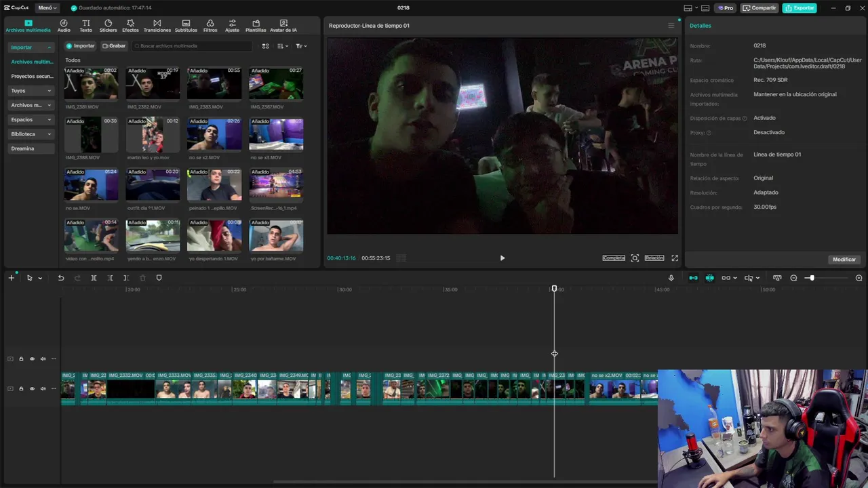Delete right of playhead trim icon
The image size is (868, 488).
point(126,278)
